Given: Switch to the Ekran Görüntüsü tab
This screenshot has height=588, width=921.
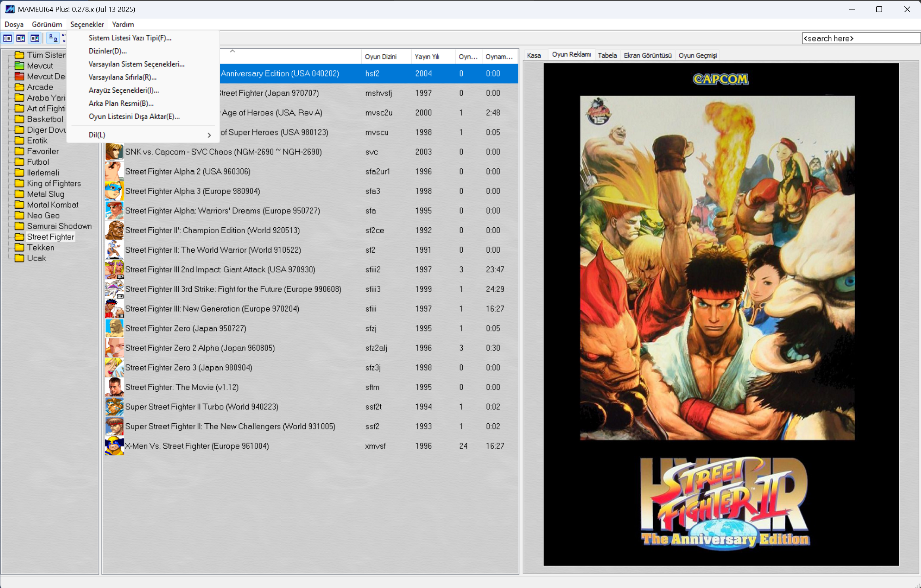Looking at the screenshot, I should tap(648, 55).
